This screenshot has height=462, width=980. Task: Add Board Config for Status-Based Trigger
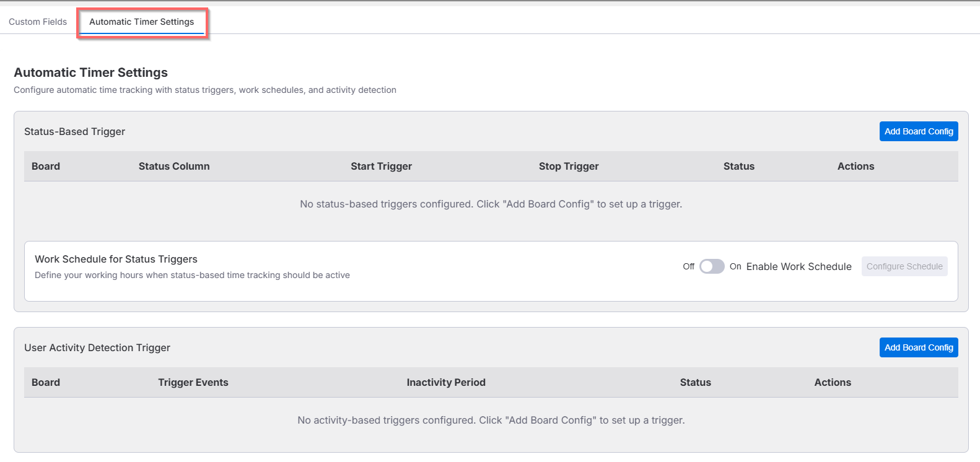click(919, 131)
